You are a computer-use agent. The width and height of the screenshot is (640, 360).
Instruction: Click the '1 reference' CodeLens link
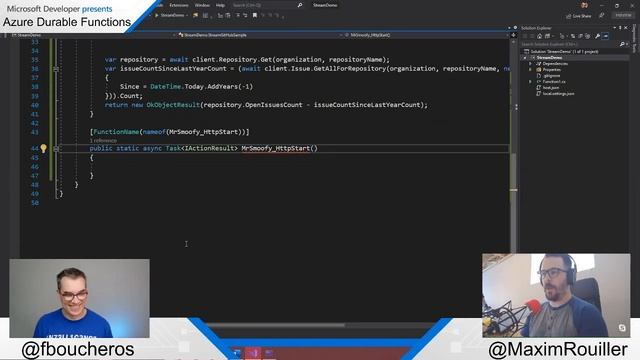click(x=103, y=140)
